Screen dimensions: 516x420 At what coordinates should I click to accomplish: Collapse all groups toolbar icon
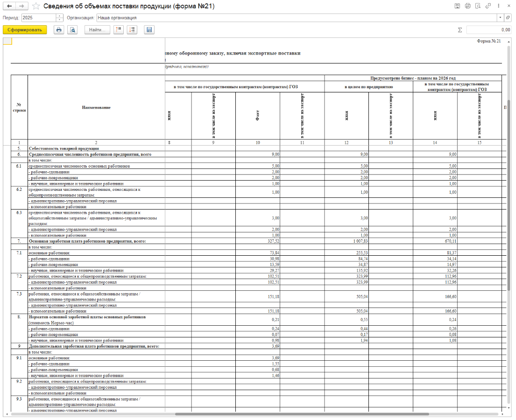(119, 29)
